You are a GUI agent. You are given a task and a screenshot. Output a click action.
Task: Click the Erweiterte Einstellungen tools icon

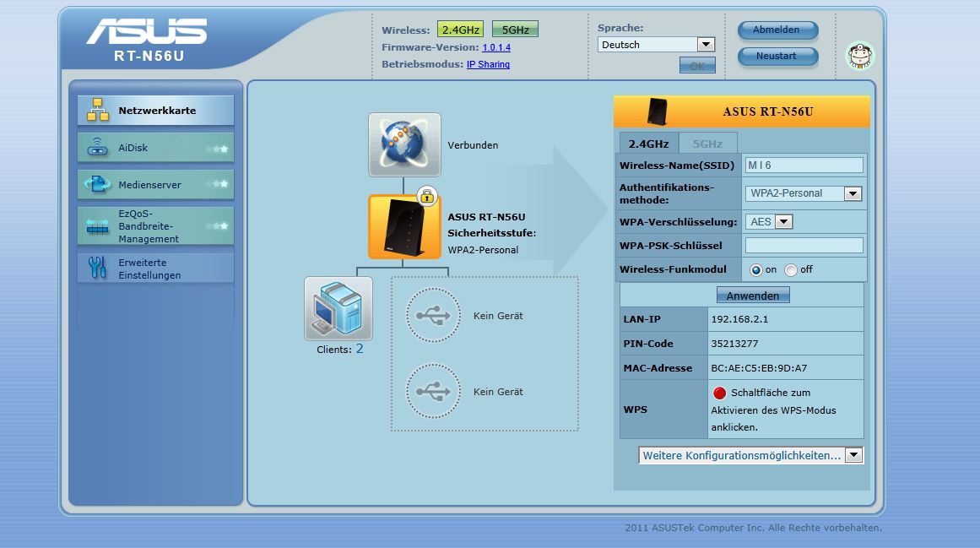(98, 268)
